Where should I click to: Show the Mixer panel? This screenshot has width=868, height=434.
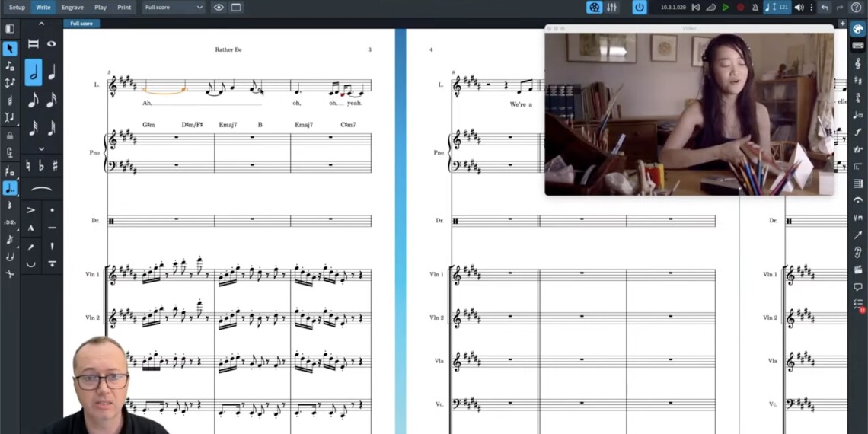(611, 8)
